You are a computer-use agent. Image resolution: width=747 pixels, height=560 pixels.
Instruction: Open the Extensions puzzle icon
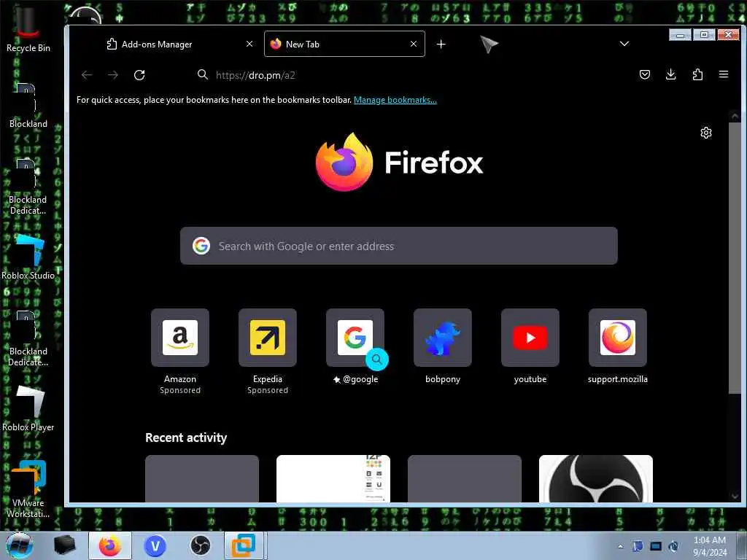(x=697, y=74)
